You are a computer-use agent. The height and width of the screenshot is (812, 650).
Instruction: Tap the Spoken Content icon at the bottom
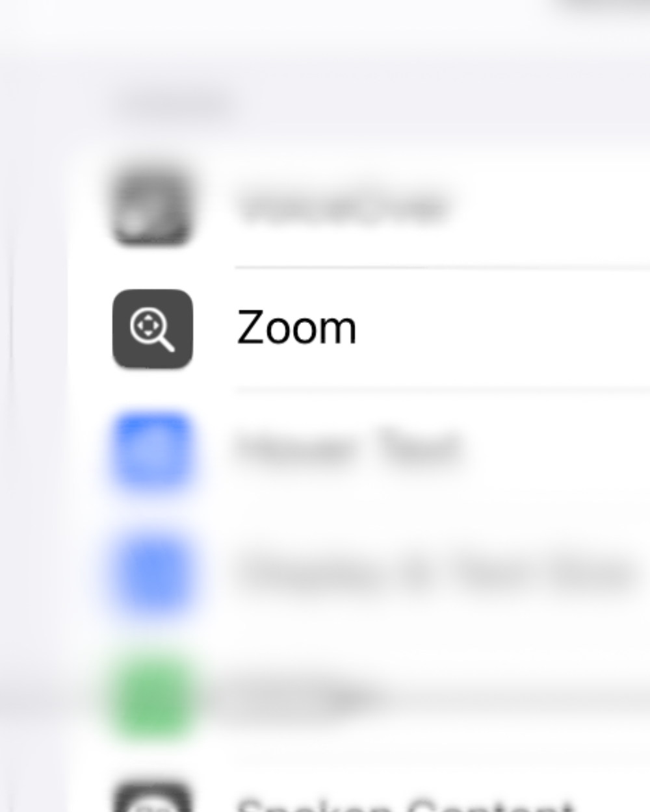[x=153, y=798]
